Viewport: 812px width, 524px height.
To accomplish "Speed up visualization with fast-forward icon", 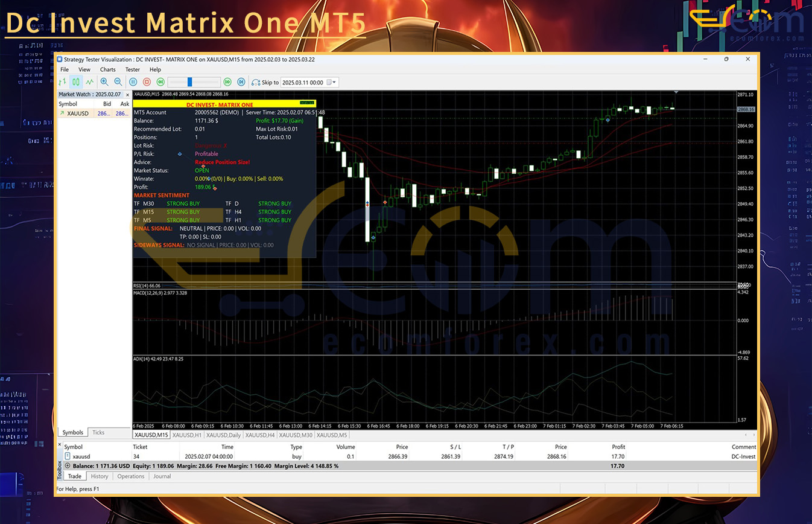I will pyautogui.click(x=227, y=81).
